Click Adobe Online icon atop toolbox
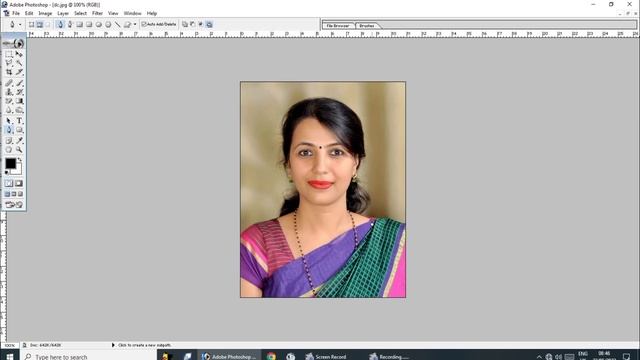The width and height of the screenshot is (640, 360). coord(13,43)
